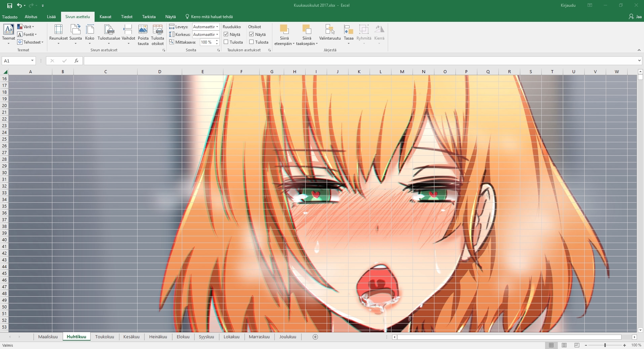The height and width of the screenshot is (349, 644).
Task: Open ribbon display options icon
Action: point(590,5)
